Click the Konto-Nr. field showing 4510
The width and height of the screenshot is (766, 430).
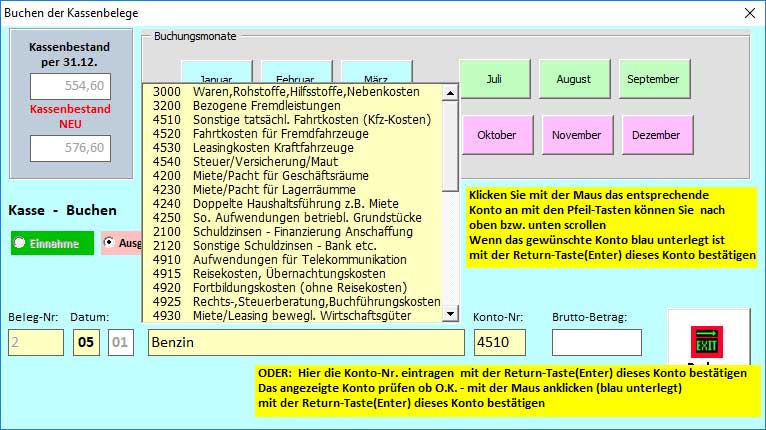[x=499, y=342]
